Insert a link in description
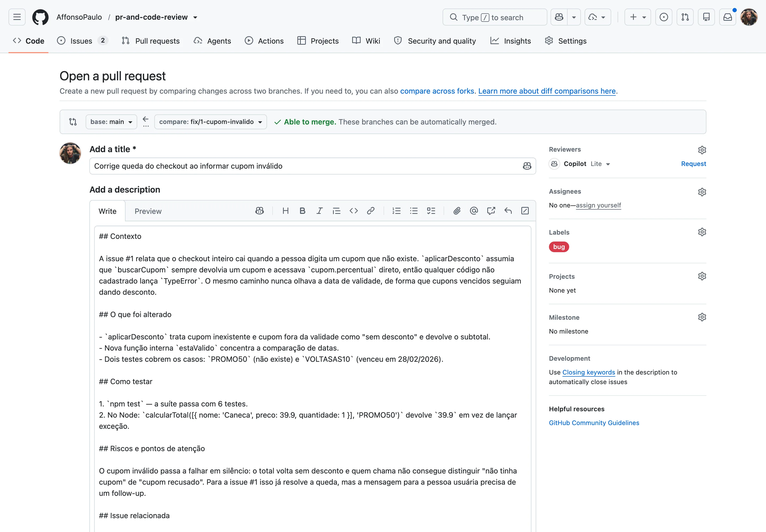Viewport: 766px width, 532px height. (371, 211)
